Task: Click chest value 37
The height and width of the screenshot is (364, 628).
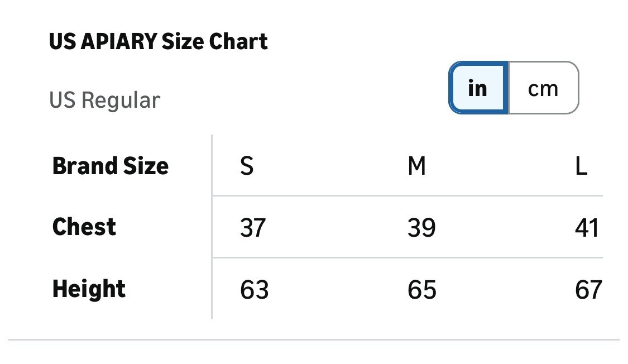Action: (x=253, y=228)
